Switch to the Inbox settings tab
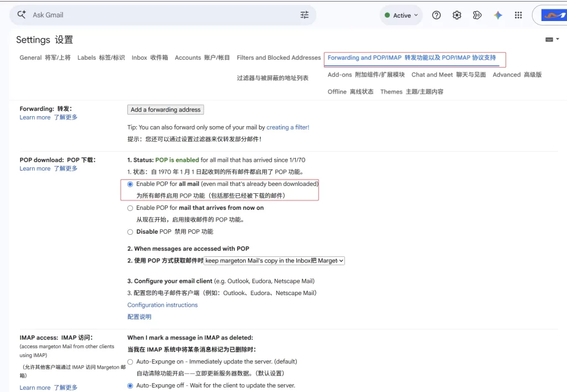Image resolution: width=567 pixels, height=392 pixels. pos(150,58)
